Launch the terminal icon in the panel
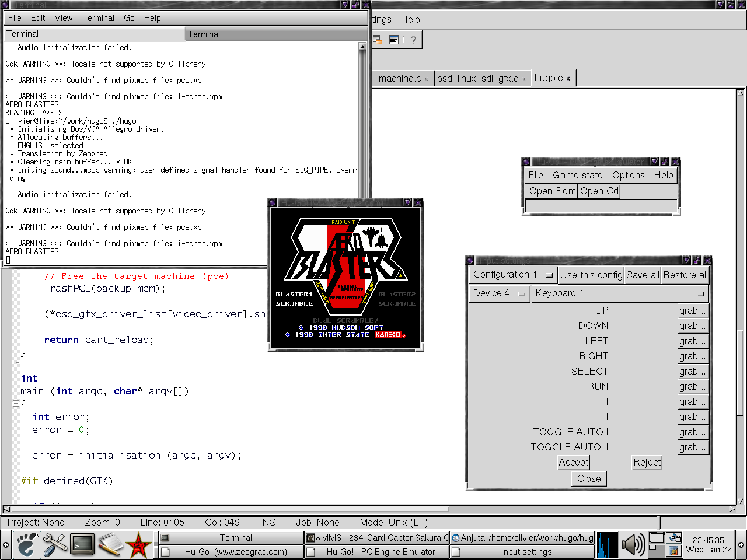 point(82,545)
